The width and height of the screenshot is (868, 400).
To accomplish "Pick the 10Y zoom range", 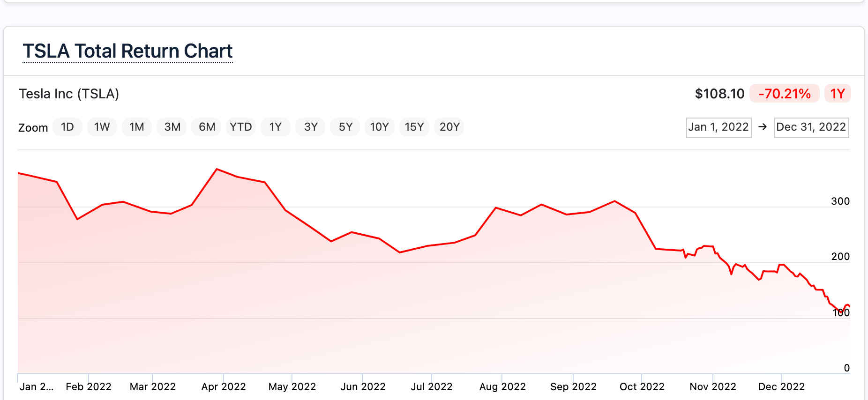I will (380, 127).
